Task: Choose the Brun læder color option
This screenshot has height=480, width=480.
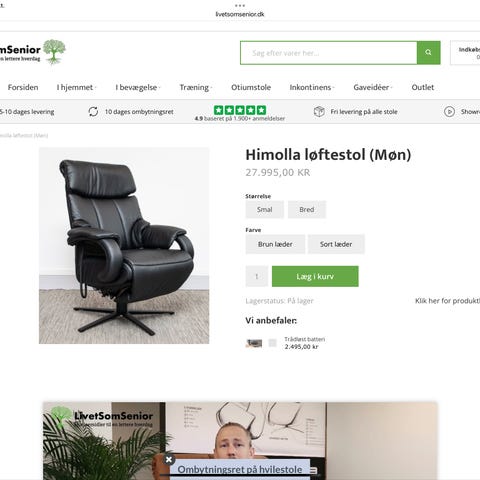Action: pos(275,244)
